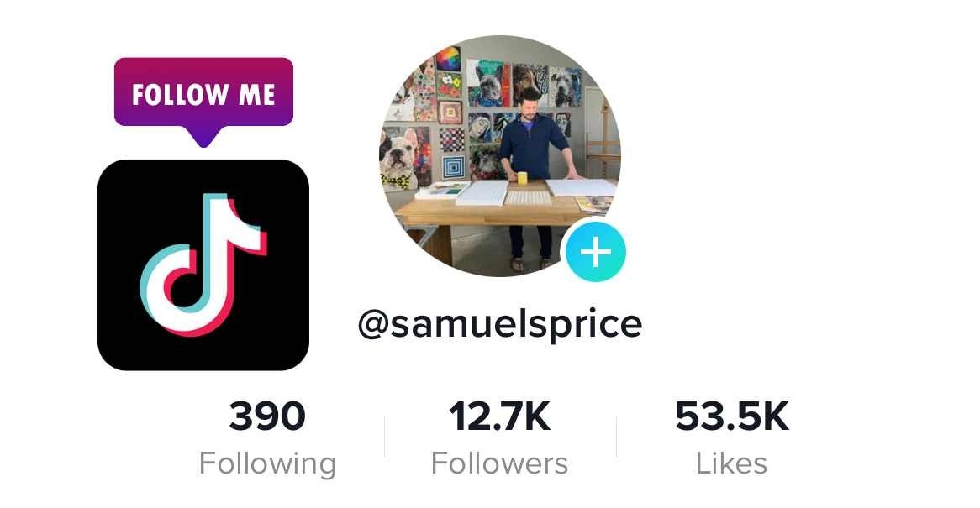Image resolution: width=980 pixels, height=508 pixels.
Task: Open the 12.7K followers number
Action: (x=499, y=416)
